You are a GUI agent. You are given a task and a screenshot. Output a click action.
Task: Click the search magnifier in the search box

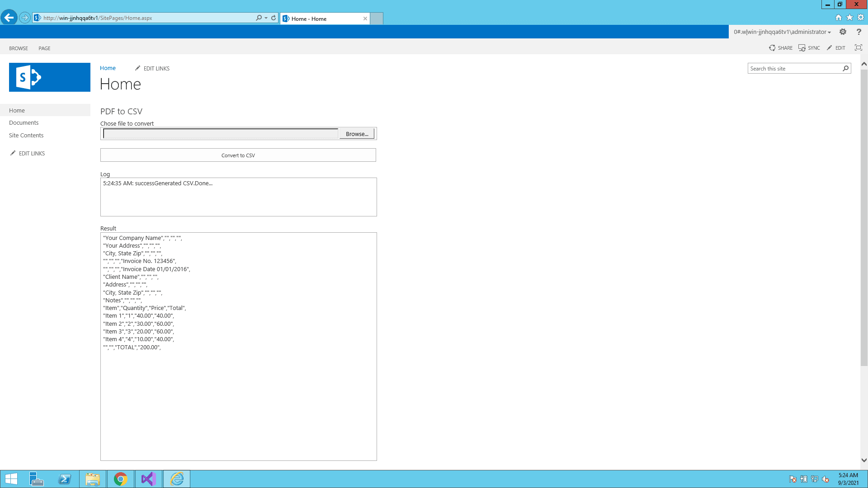point(845,68)
